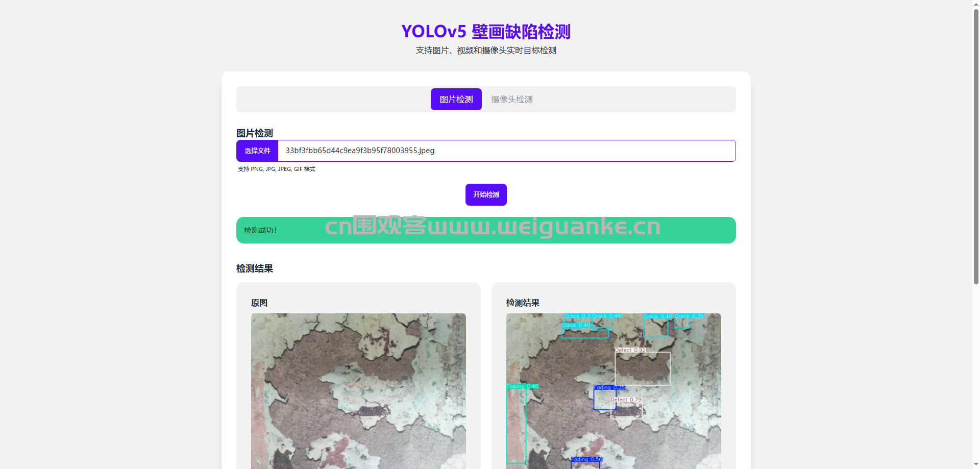Click the 原图 original mural image
Viewport: 980px width, 469px height.
358,390
